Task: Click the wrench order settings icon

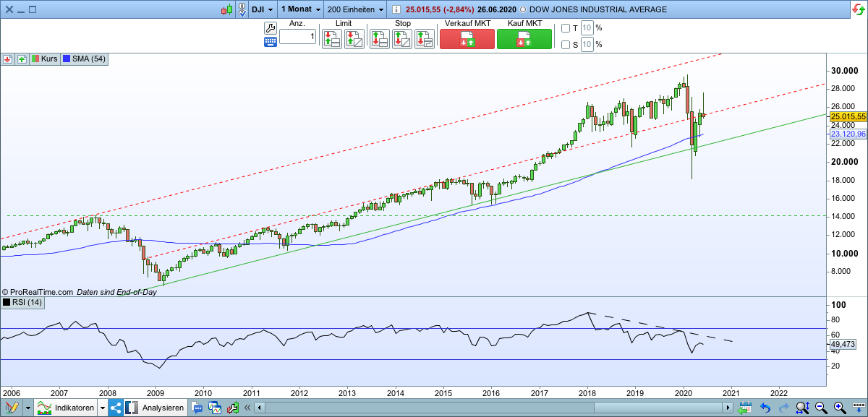Action: (x=270, y=28)
